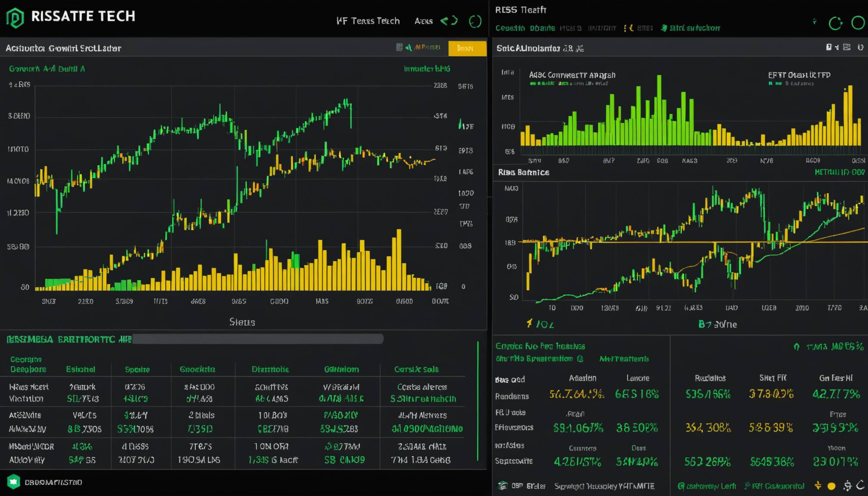Screen dimensions: 868x496
Task: Click the green circular reload icon top right
Action: [835, 23]
